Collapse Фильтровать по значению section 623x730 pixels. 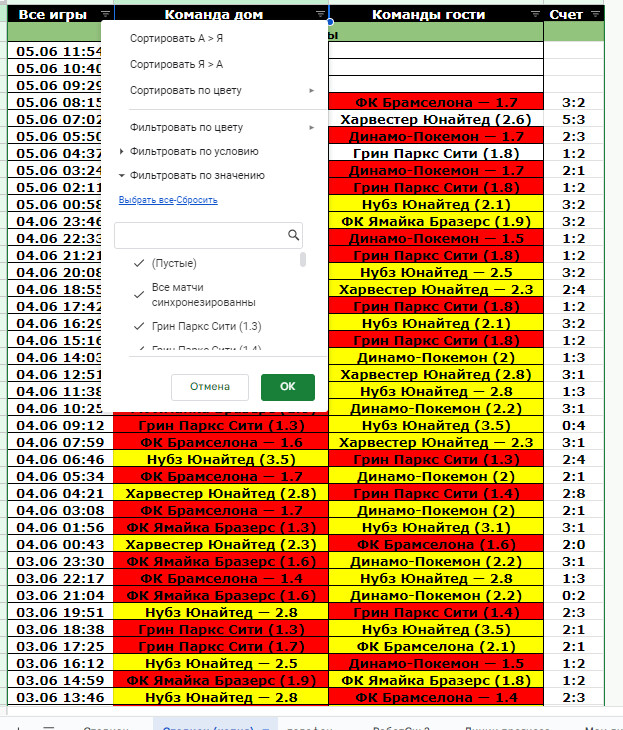122,176
